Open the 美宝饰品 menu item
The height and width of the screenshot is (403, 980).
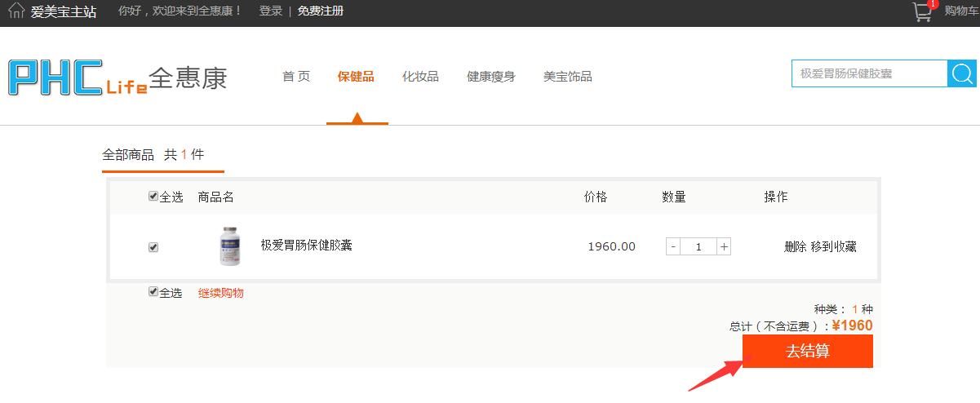pyautogui.click(x=568, y=77)
